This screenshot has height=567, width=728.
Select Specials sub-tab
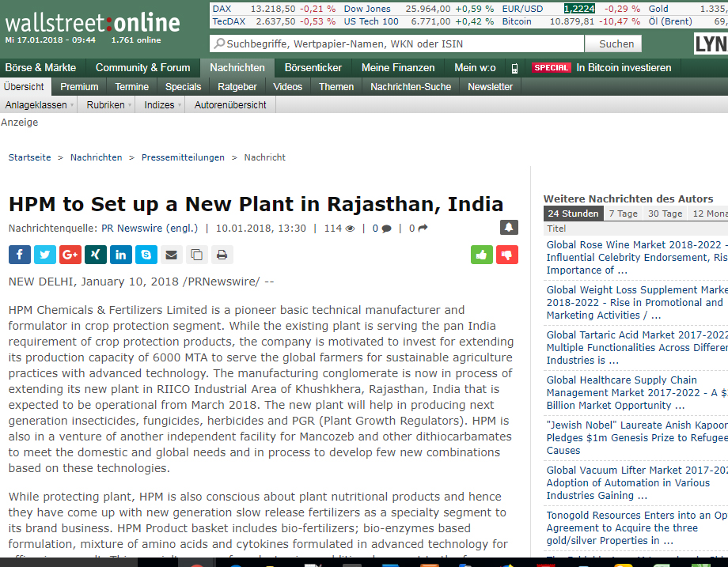pyautogui.click(x=183, y=87)
